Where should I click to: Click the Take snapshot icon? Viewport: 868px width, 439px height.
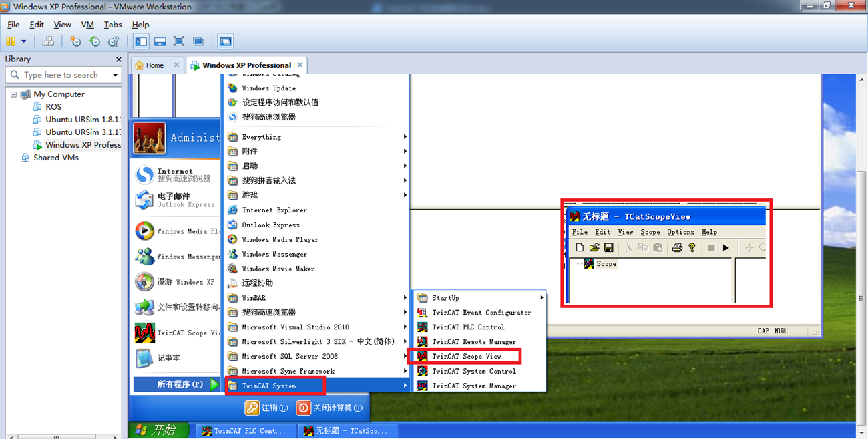pyautogui.click(x=75, y=41)
